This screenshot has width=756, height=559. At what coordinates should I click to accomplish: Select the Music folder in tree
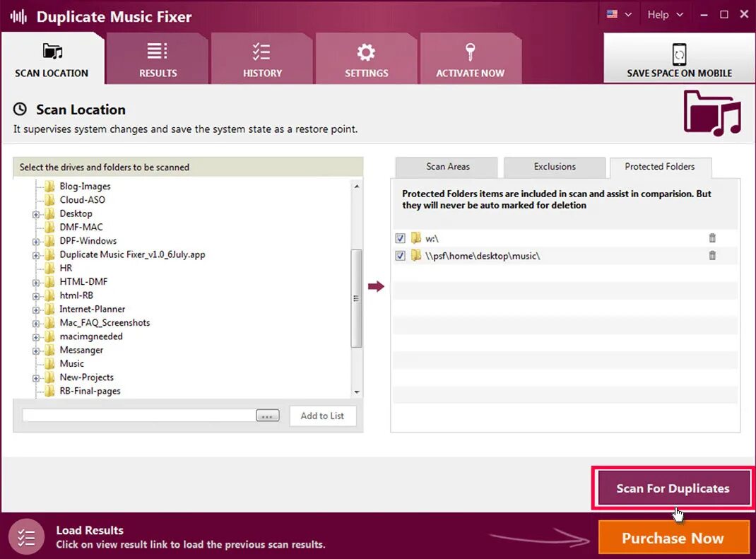pos(71,364)
